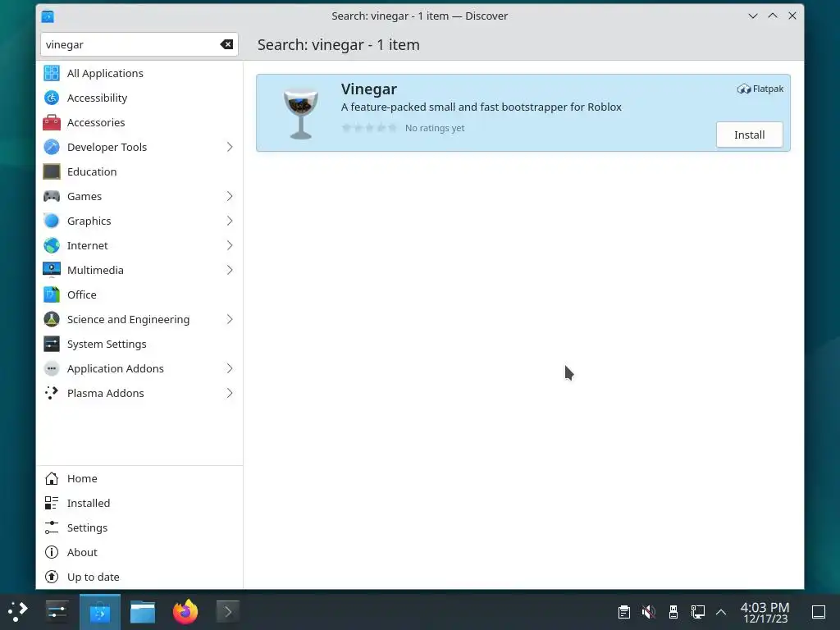Click the Discover store taskbar icon
Screen dimensions: 840x630
tap(99, 612)
